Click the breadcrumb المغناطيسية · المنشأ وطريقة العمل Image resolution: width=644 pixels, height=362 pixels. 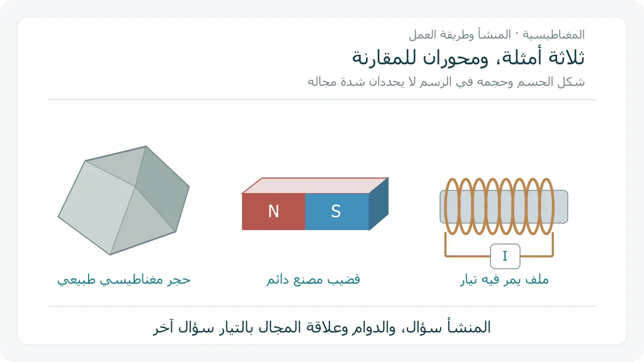pyautogui.click(x=497, y=34)
